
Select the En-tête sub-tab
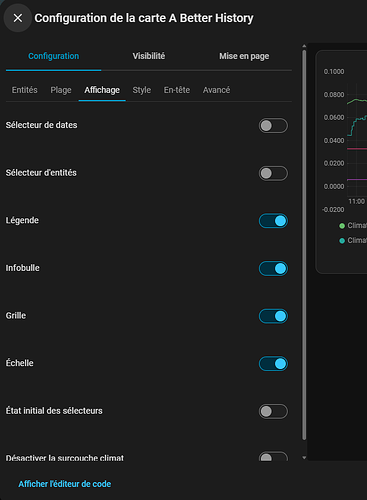point(177,90)
